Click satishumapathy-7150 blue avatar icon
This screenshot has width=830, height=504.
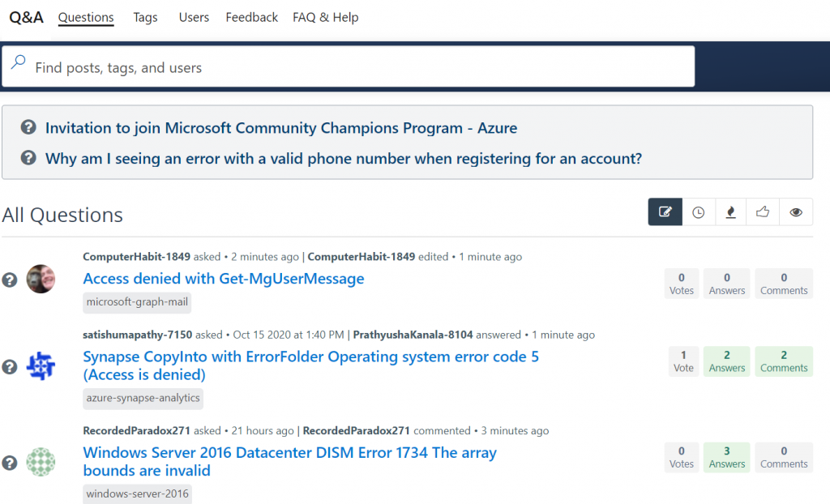pos(41,366)
